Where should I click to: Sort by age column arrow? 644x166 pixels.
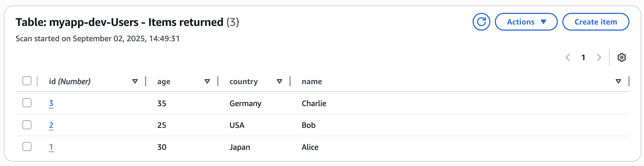tap(207, 81)
